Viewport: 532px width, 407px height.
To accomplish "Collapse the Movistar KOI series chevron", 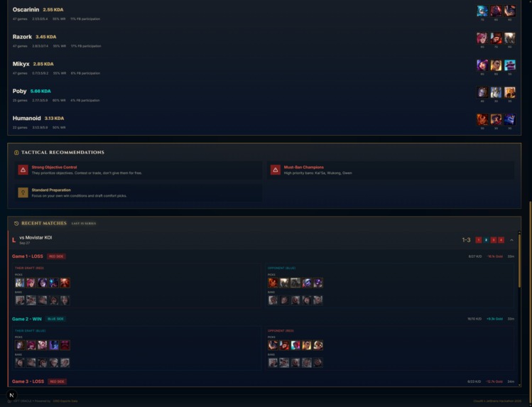I will point(511,240).
